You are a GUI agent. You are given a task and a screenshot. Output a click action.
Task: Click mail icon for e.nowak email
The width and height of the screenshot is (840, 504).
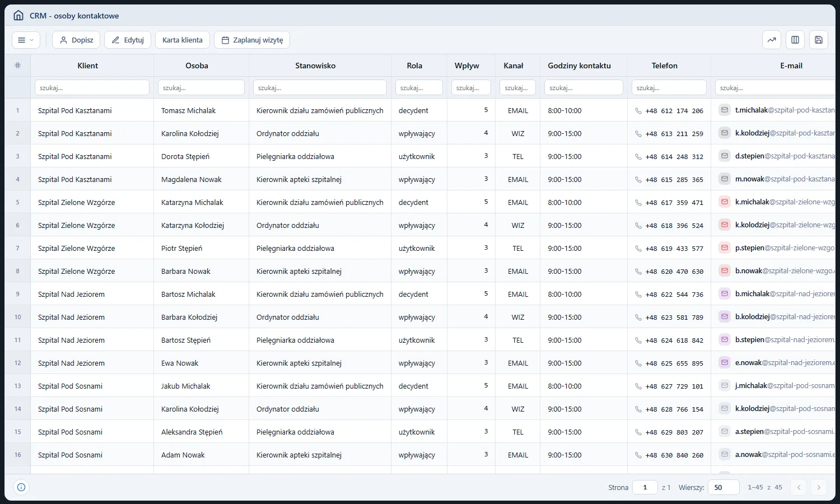725,362
